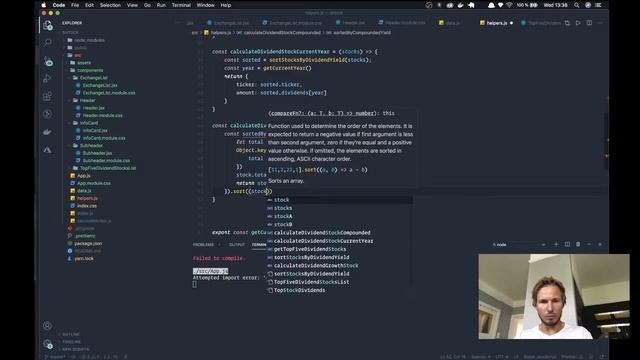
Task: Switch to the Problems panel tab
Action: [203, 244]
